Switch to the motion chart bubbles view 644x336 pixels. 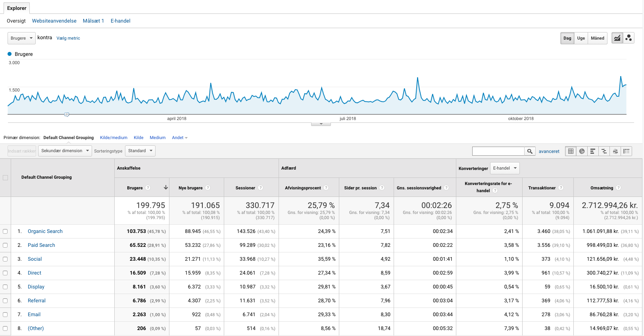[x=629, y=38]
